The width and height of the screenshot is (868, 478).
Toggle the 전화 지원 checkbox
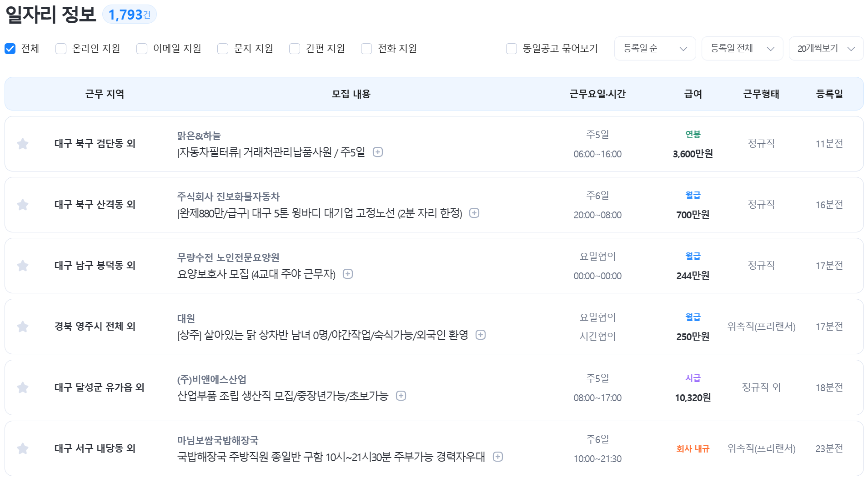click(366, 49)
